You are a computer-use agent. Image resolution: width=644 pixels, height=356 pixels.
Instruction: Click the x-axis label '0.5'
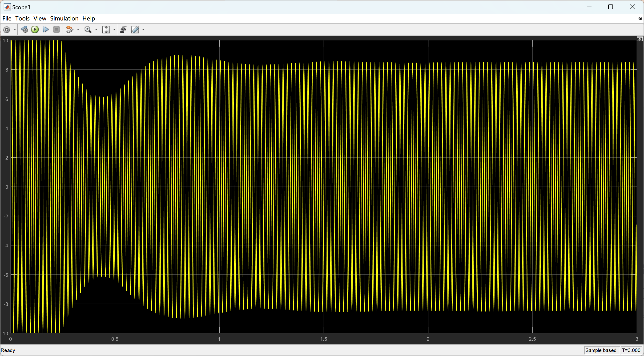tap(115, 339)
